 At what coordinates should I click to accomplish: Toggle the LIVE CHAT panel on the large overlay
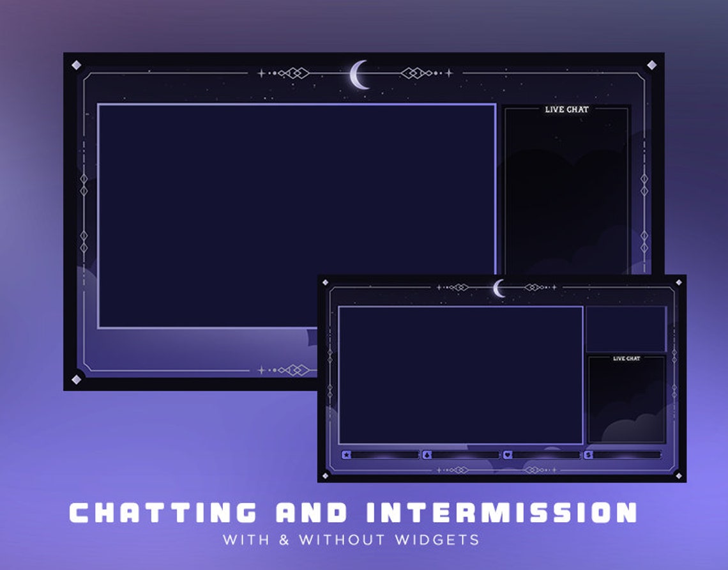567,192
